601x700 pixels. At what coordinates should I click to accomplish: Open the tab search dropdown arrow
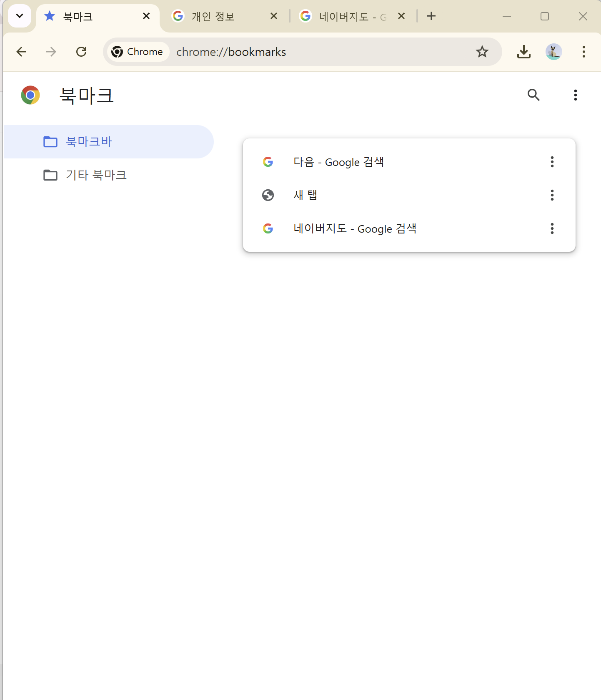(x=19, y=16)
